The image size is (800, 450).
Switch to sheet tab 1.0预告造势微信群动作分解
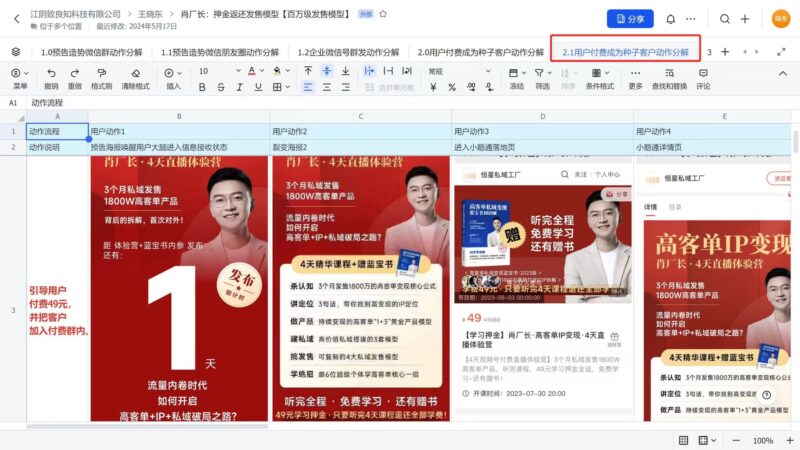(91, 52)
